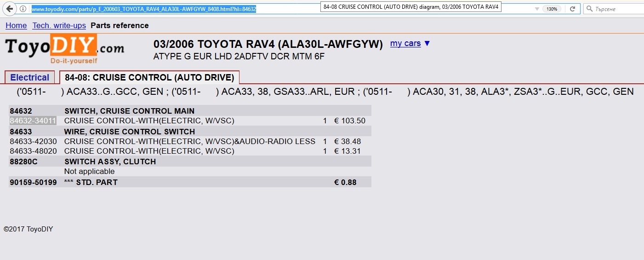
Task: Open the site information icon
Action: pos(23,9)
